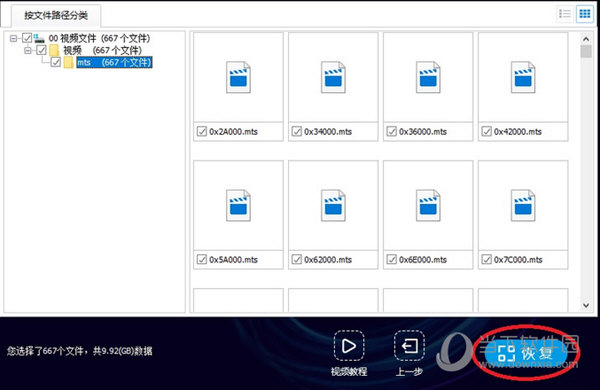
Task: Click the folder icon beside mts
Action: coord(68,62)
